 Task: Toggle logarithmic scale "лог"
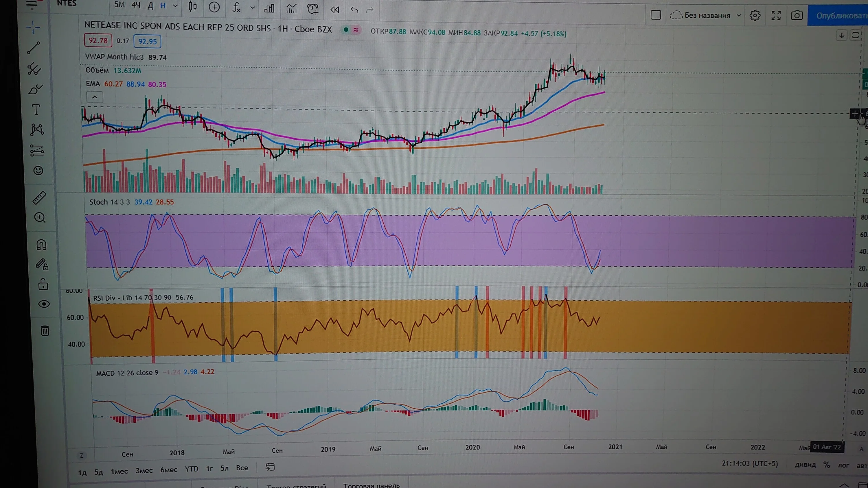[x=843, y=465]
